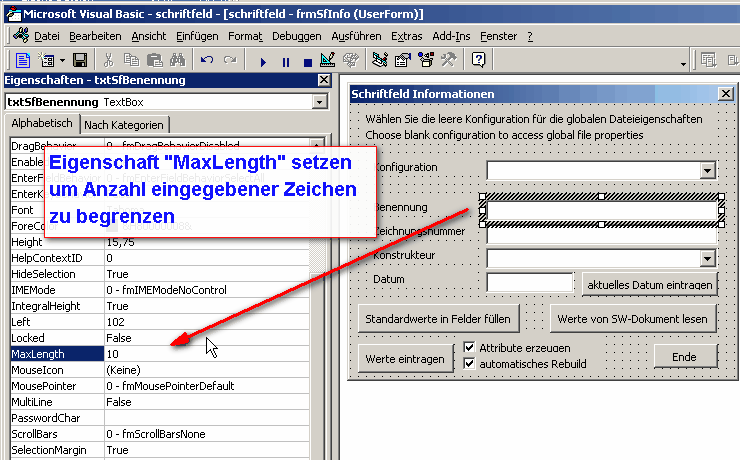Open the Bearbeiten menu
740x460 pixels.
95,36
